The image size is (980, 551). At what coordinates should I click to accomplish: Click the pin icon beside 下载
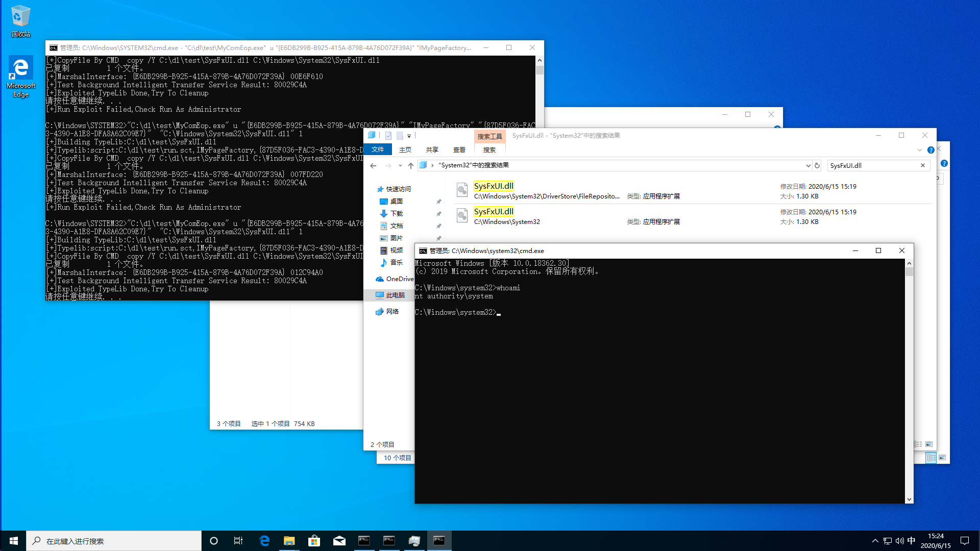click(x=438, y=214)
